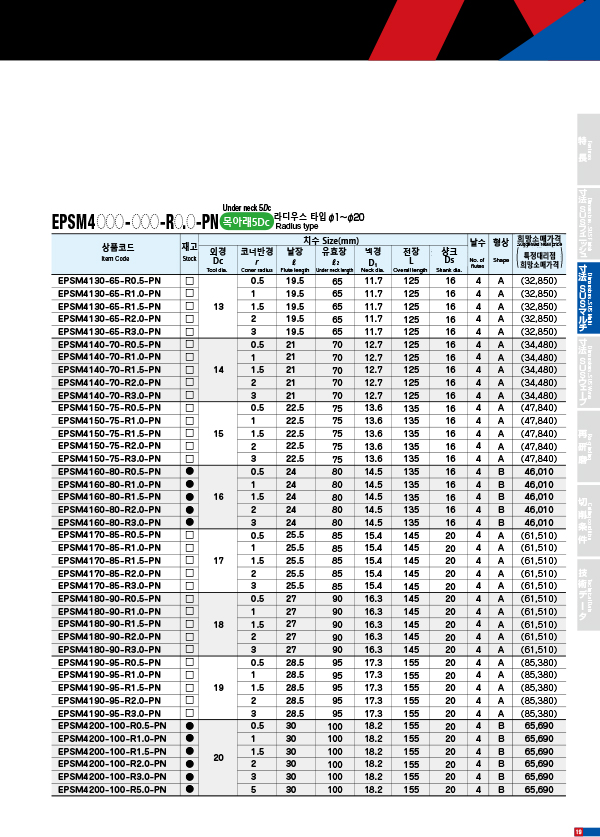
Task: Click in-stock dot for EPSM4200-100-R5.0-PN
Action: coord(190,789)
